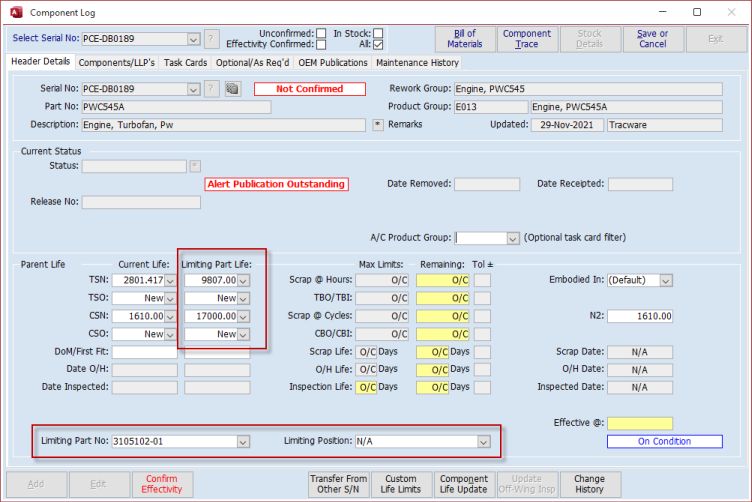Open the Current Life CSN dropdown
This screenshot has width=752, height=502.
pyautogui.click(x=170, y=316)
